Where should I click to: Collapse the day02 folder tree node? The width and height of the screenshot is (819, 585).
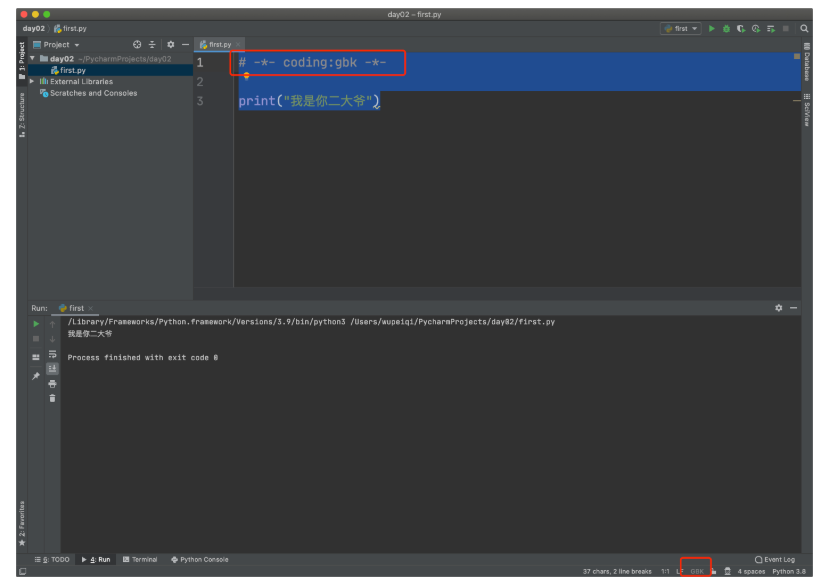(x=33, y=58)
